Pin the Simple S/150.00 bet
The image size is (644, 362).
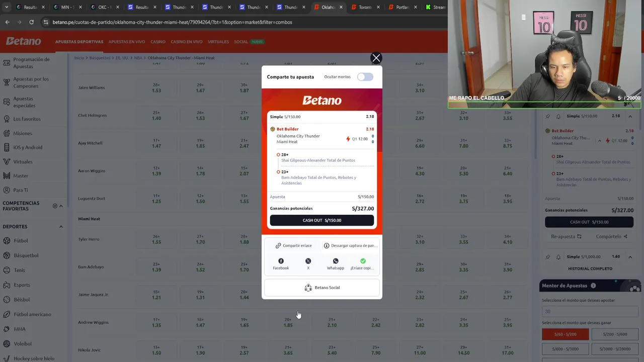click(548, 116)
